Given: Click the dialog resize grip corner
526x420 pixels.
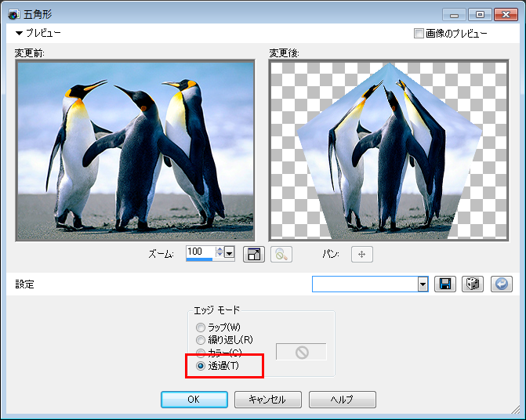Looking at the screenshot, I should point(515,410).
